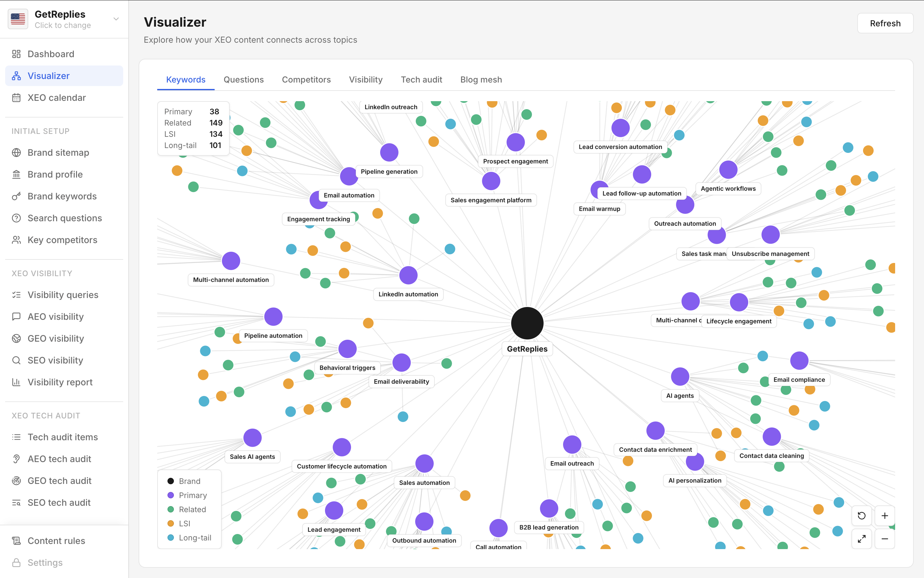Zoom out the graph with minus icon
This screenshot has width=924, height=578.
[884, 539]
